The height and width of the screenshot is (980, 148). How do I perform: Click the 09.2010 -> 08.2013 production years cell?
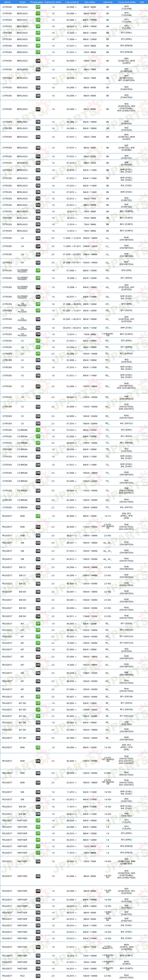point(72,328)
